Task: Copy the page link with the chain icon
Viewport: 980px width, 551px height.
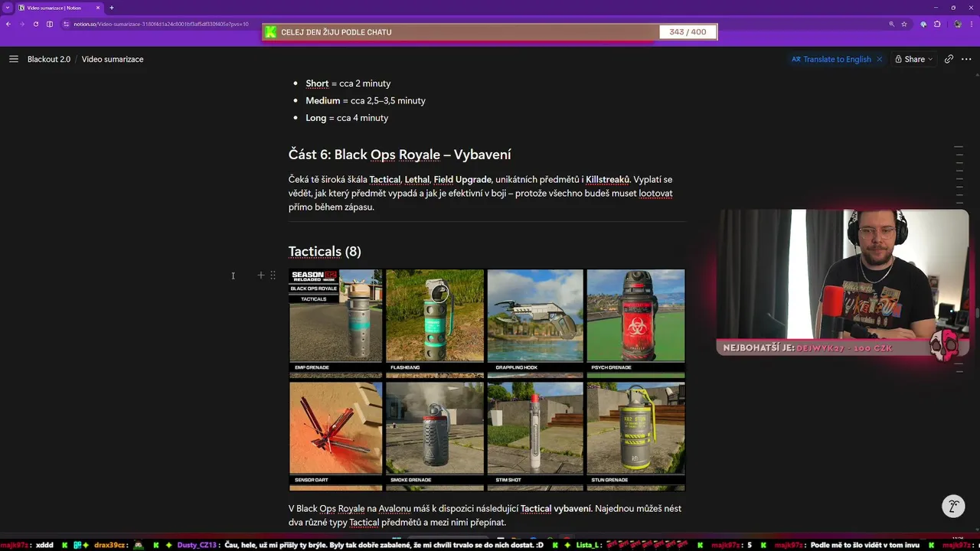Action: point(949,59)
